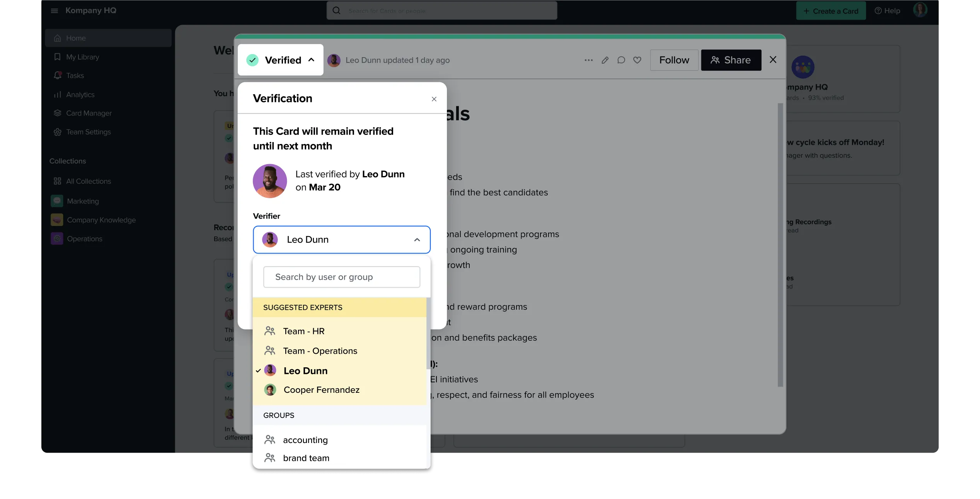
Task: Click the Help question mark icon
Action: coord(878,11)
